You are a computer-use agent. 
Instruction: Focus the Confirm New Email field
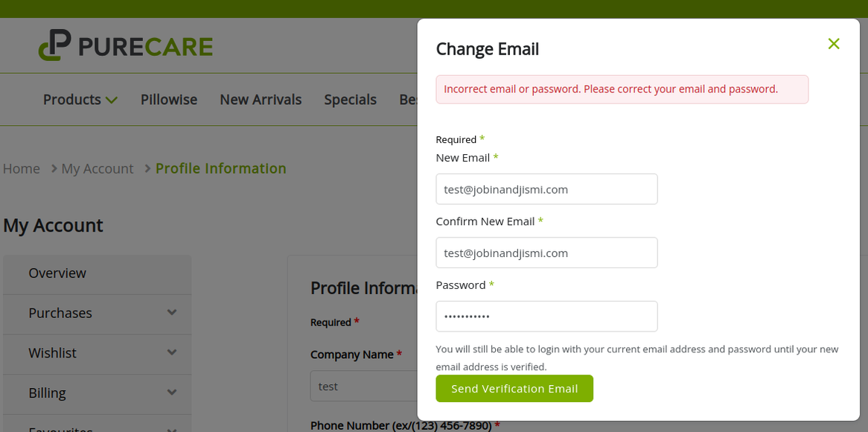546,253
